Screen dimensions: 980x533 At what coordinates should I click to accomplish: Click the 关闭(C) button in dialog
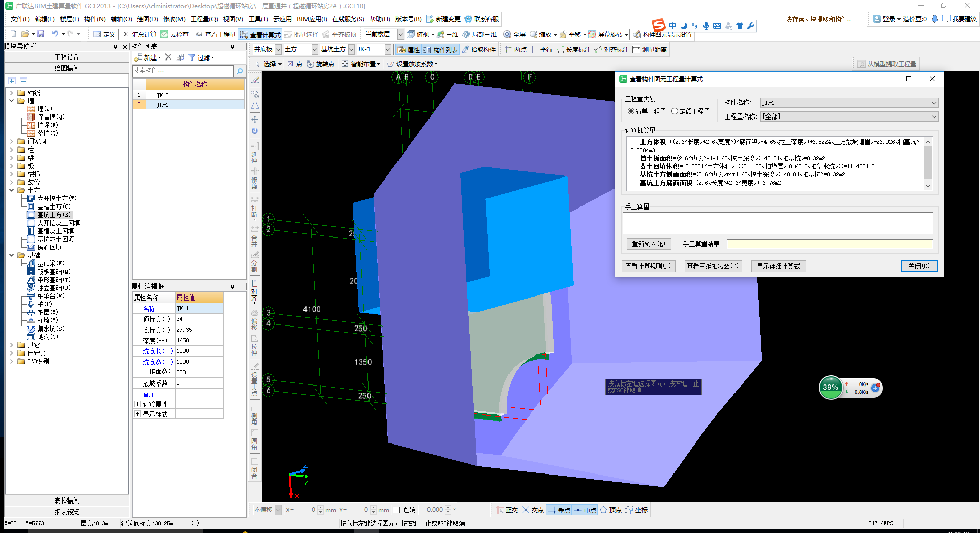[x=919, y=266]
